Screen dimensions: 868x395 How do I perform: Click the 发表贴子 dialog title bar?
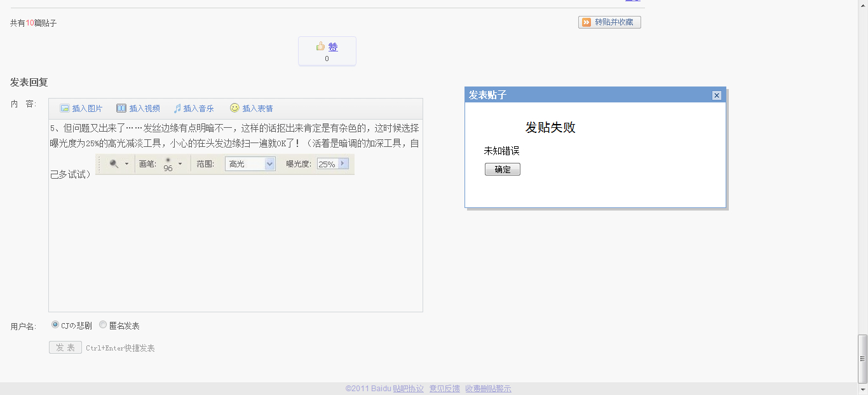[595, 95]
